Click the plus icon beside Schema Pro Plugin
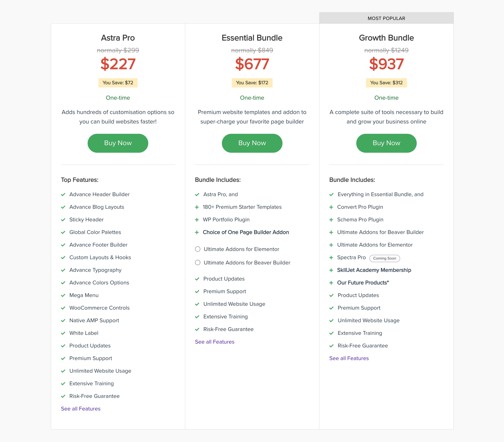Screen dimensions: 504x442 (x=331, y=220)
